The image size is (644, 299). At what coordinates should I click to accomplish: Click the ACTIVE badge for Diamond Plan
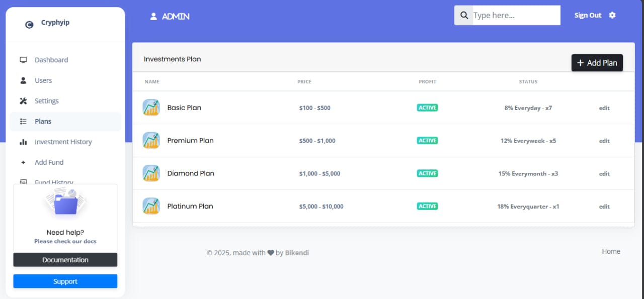[427, 173]
